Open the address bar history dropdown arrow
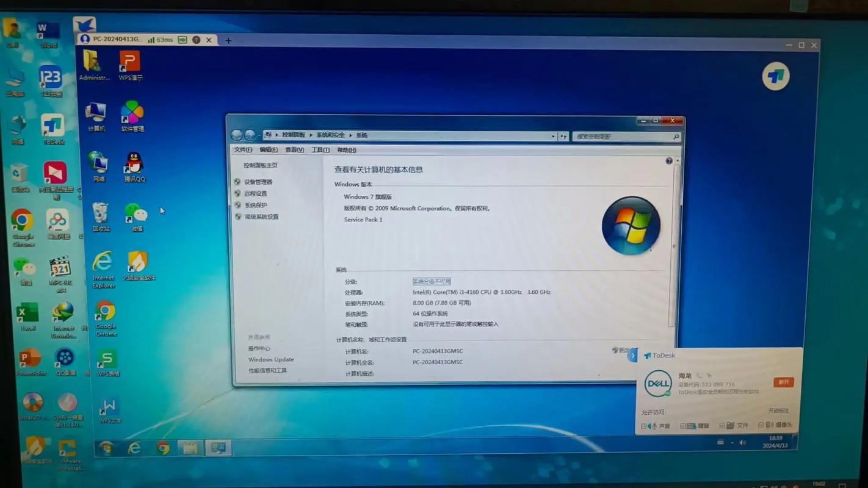Image resolution: width=868 pixels, height=488 pixels. [553, 136]
